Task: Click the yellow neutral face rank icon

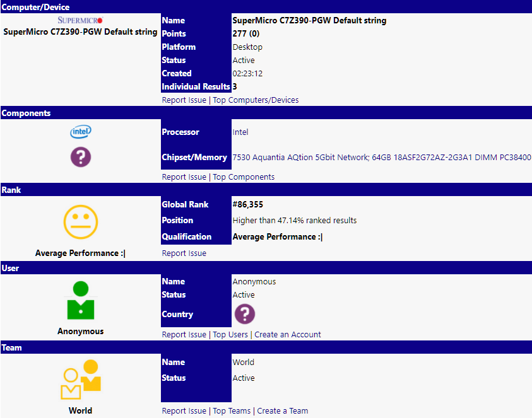Action: point(81,222)
